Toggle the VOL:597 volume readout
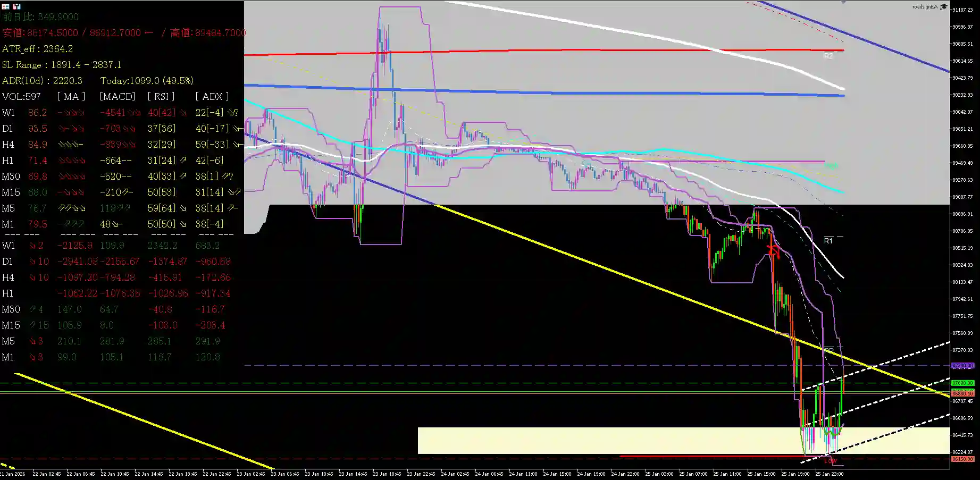This screenshot has height=480, width=980. [x=21, y=96]
